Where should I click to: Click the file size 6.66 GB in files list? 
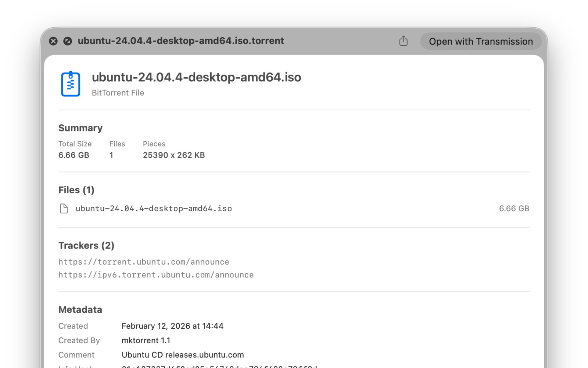[514, 209]
